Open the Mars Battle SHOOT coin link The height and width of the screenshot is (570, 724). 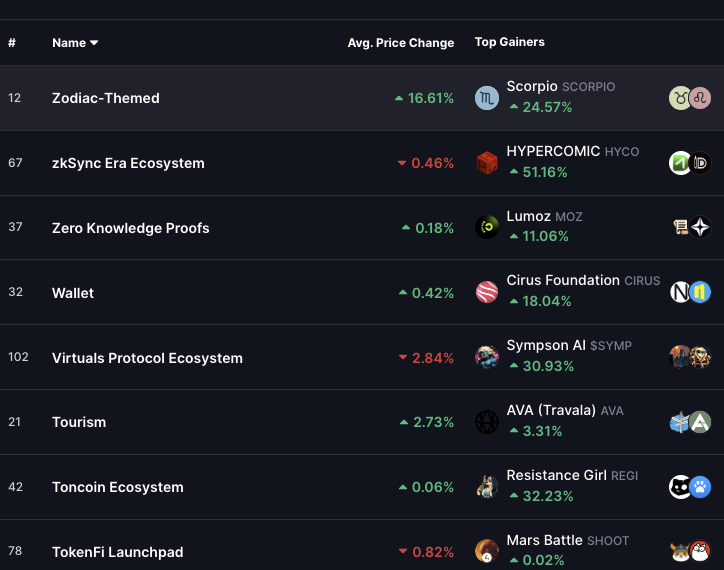pos(567,540)
